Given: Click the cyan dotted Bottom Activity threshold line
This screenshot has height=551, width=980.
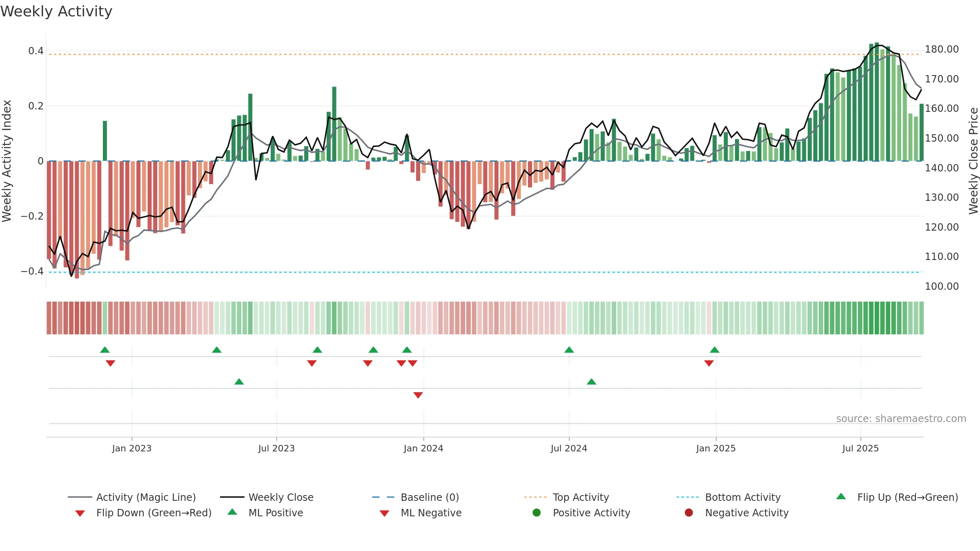Looking at the screenshot, I should point(485,272).
